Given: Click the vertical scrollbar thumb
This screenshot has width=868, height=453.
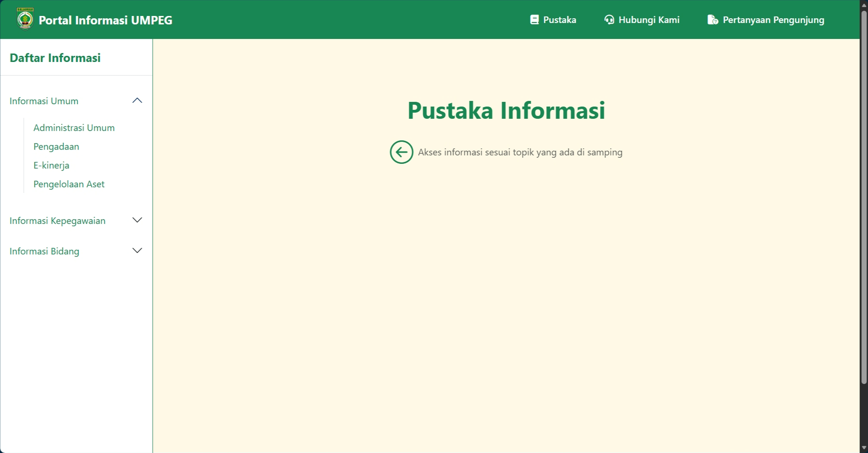Looking at the screenshot, I should point(864,197).
